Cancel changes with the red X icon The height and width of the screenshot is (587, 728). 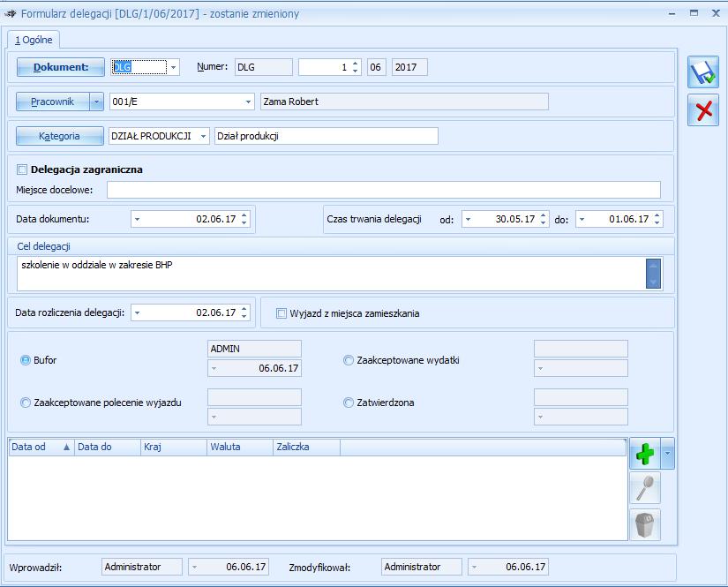(703, 110)
